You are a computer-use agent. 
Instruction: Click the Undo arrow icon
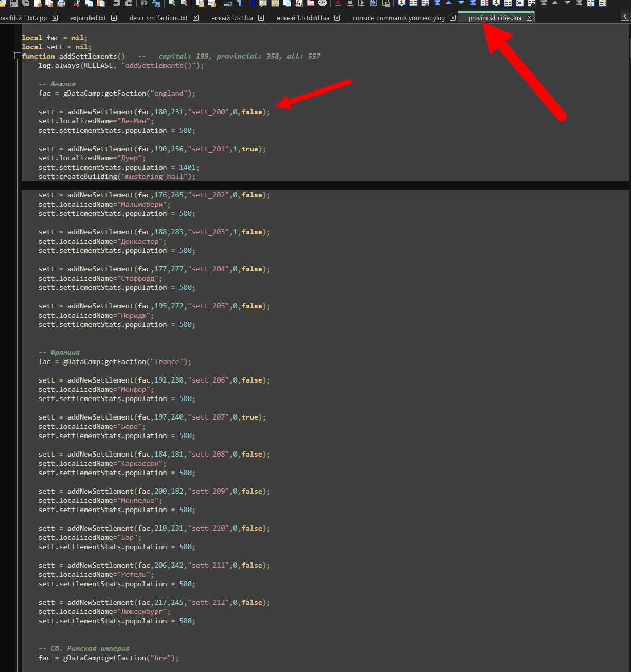click(116, 3)
